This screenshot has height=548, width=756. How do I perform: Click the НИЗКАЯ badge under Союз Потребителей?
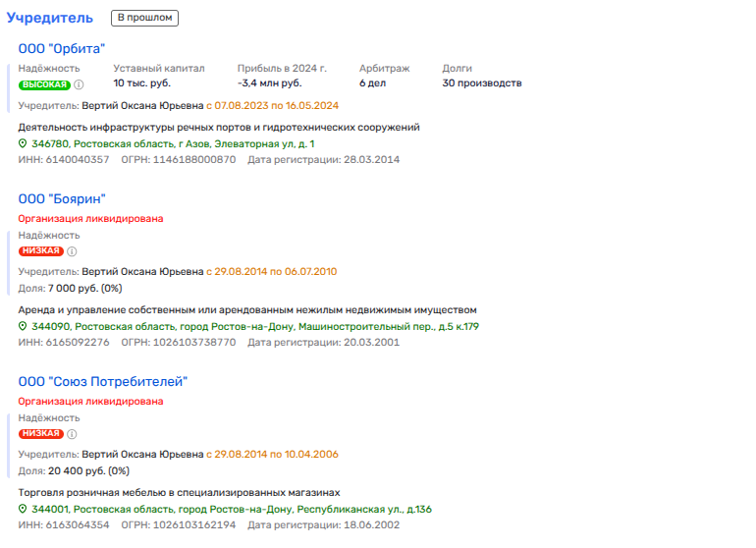[x=40, y=434]
